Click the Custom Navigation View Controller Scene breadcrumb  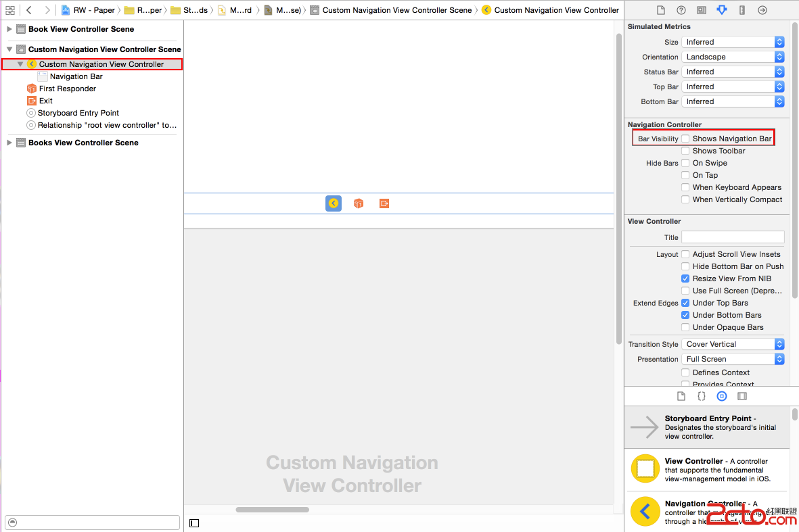(396, 10)
